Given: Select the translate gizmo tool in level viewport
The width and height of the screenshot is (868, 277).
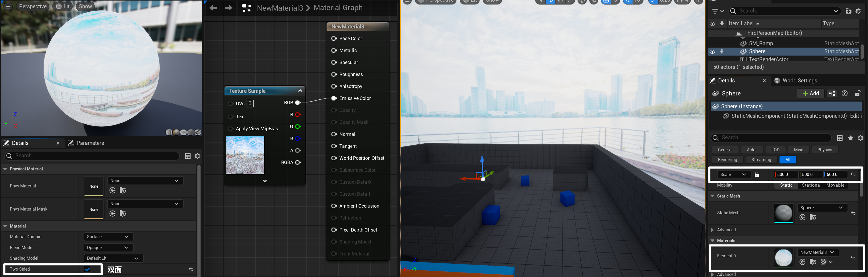Looking at the screenshot, I should pos(550,2).
